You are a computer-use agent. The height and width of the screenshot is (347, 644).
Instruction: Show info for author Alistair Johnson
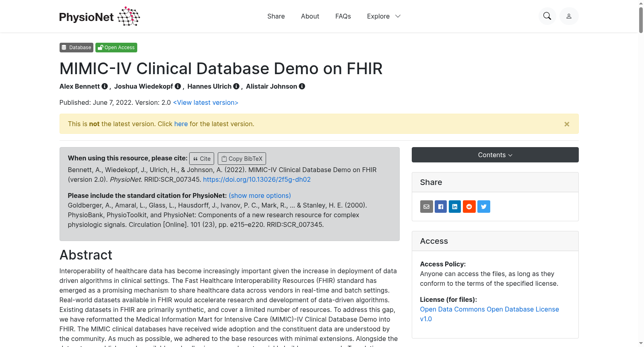coord(302,86)
